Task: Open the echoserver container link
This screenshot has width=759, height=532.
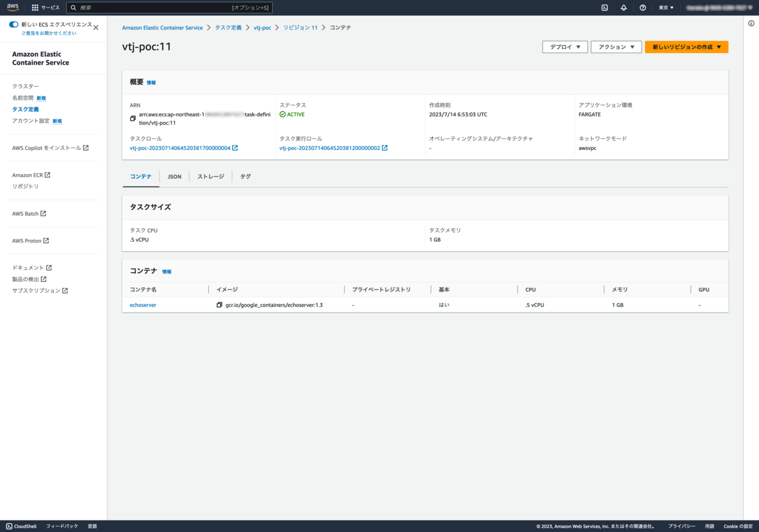Action: (143, 305)
